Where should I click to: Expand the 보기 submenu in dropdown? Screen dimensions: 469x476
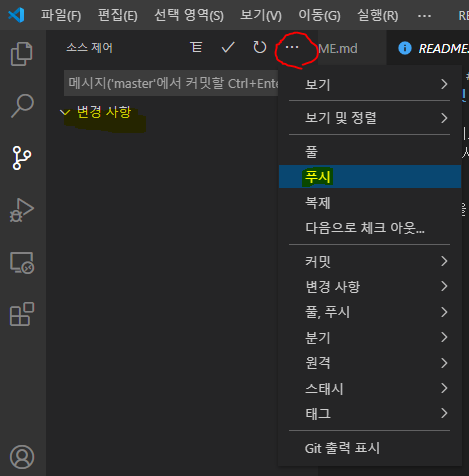tap(370, 84)
